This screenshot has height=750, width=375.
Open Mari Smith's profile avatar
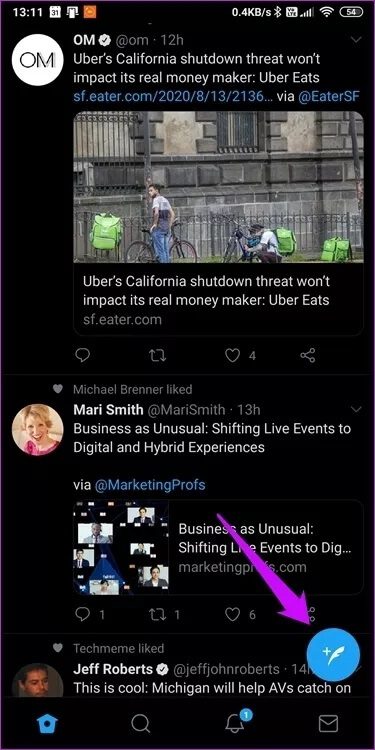pos(38,430)
